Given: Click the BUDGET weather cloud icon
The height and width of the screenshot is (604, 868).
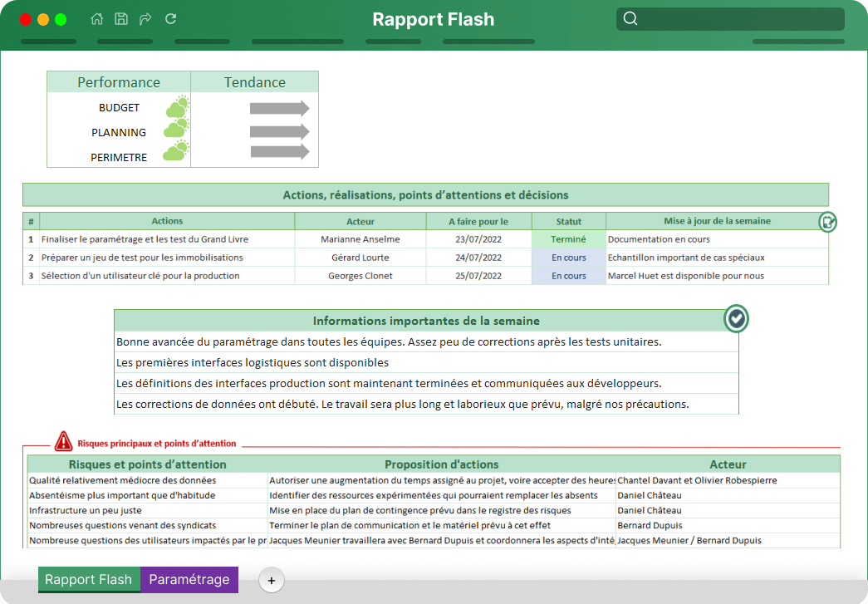Looking at the screenshot, I should 177,106.
